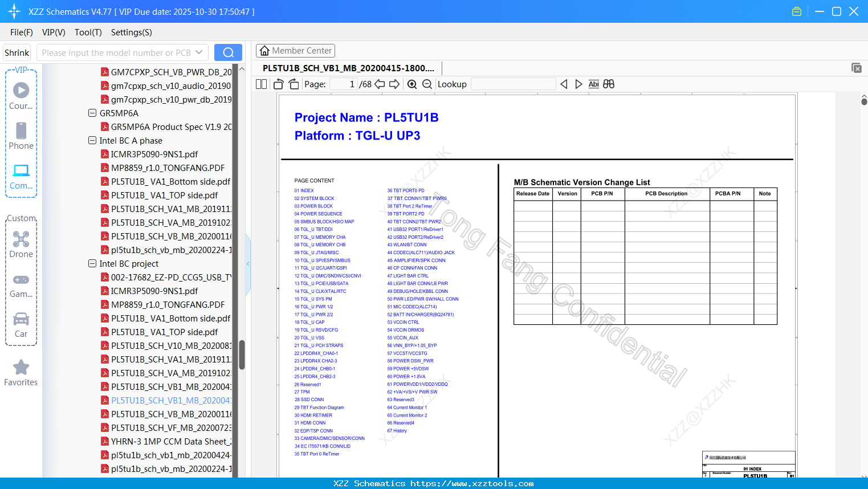Open link 31 HDMI CONN

[310, 423]
